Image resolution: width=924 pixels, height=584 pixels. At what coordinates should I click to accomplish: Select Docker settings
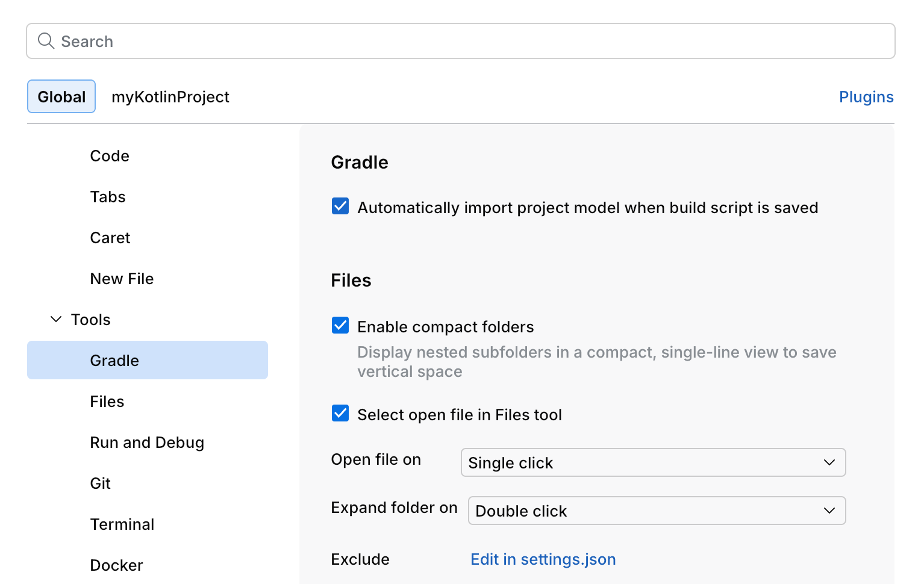pyautogui.click(x=116, y=565)
